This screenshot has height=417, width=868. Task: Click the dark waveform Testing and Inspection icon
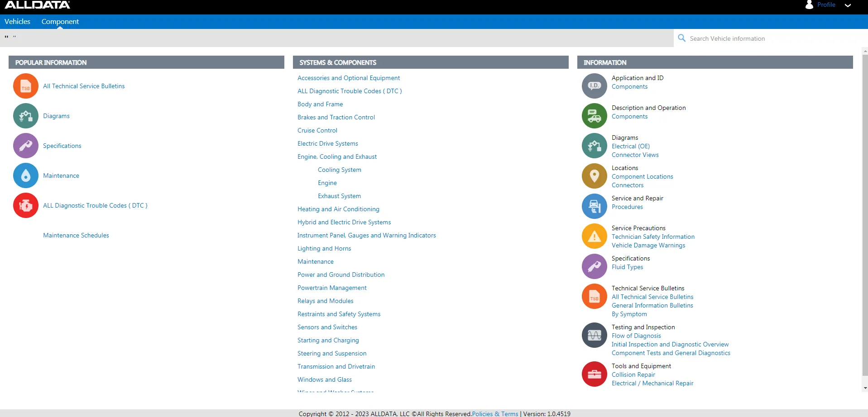coord(595,335)
